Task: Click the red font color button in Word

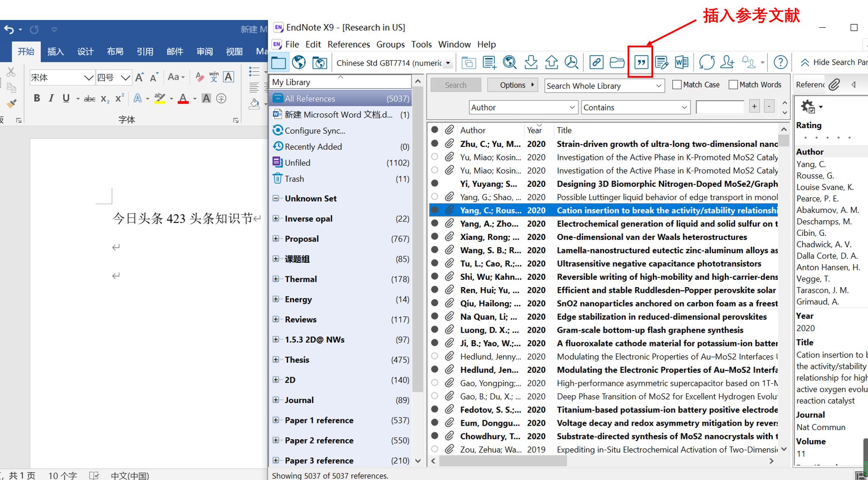Action: (183, 99)
